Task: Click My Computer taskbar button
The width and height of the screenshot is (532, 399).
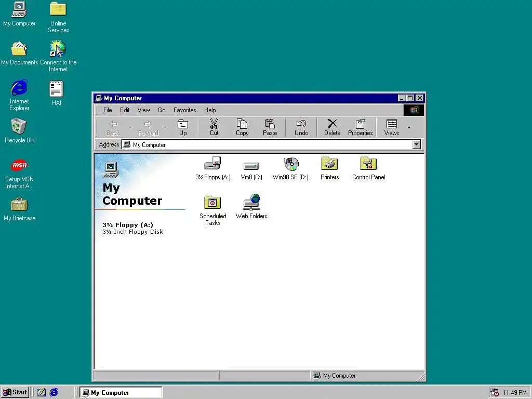Action: (x=121, y=393)
